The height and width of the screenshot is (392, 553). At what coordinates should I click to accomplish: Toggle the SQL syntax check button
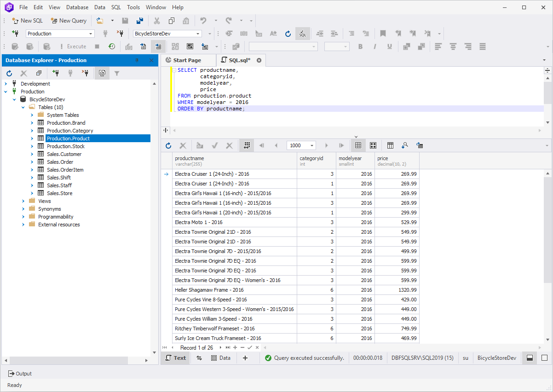pyautogui.click(x=302, y=34)
